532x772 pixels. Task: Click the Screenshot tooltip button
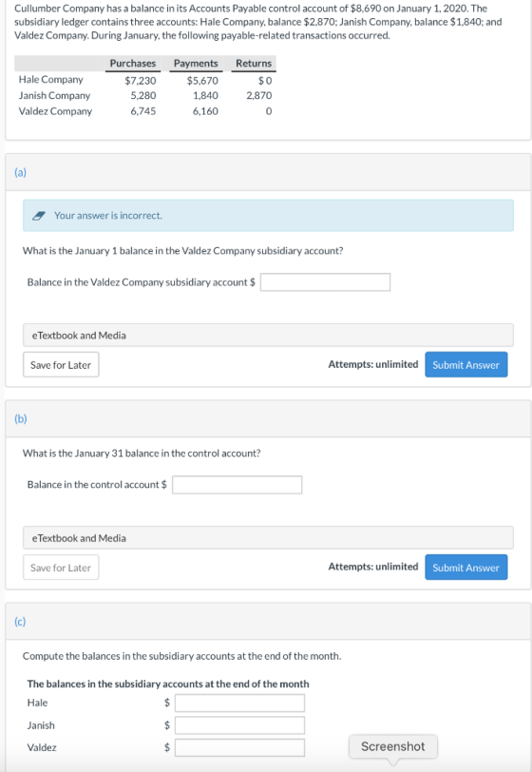coord(392,746)
